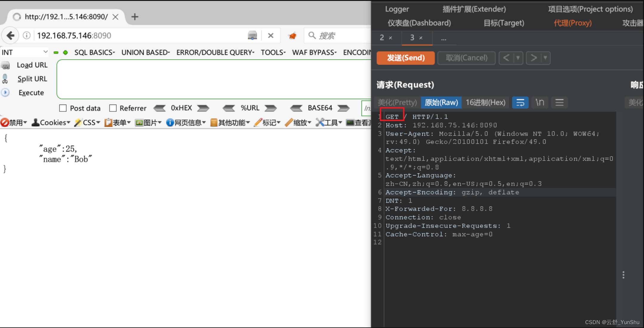This screenshot has height=328, width=644.
Task: Open the 图片 (Images) menu
Action: [148, 122]
